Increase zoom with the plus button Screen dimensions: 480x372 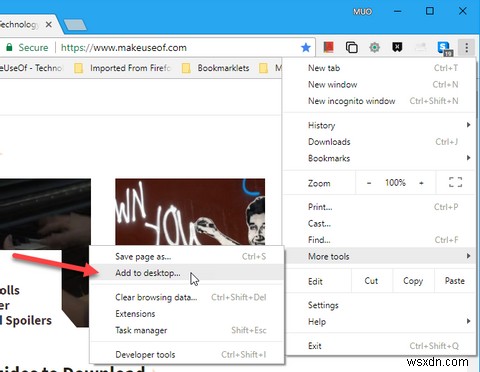(x=421, y=183)
